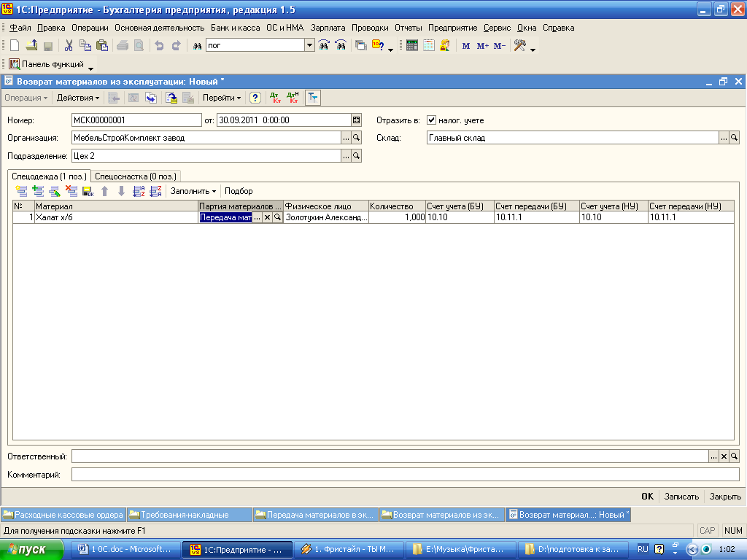Click the RU language indicator in tray
The height and width of the screenshot is (560, 747).
643,550
